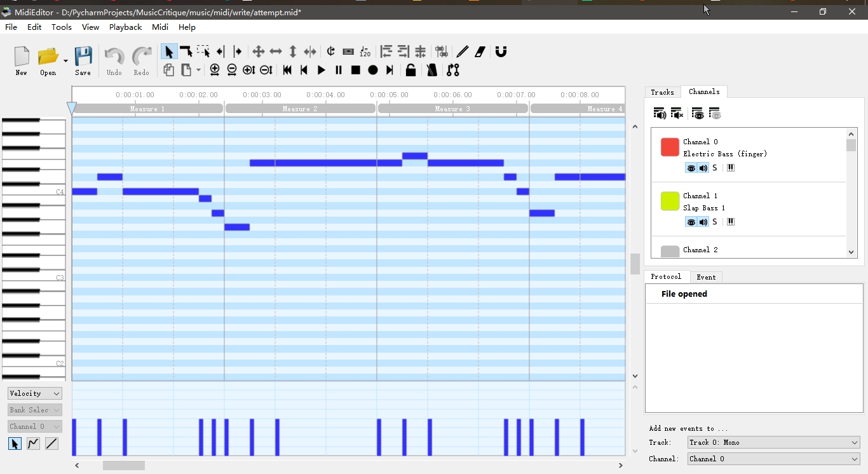Open the File menu
Screen dimensions: 868x474
pyautogui.click(x=11, y=27)
